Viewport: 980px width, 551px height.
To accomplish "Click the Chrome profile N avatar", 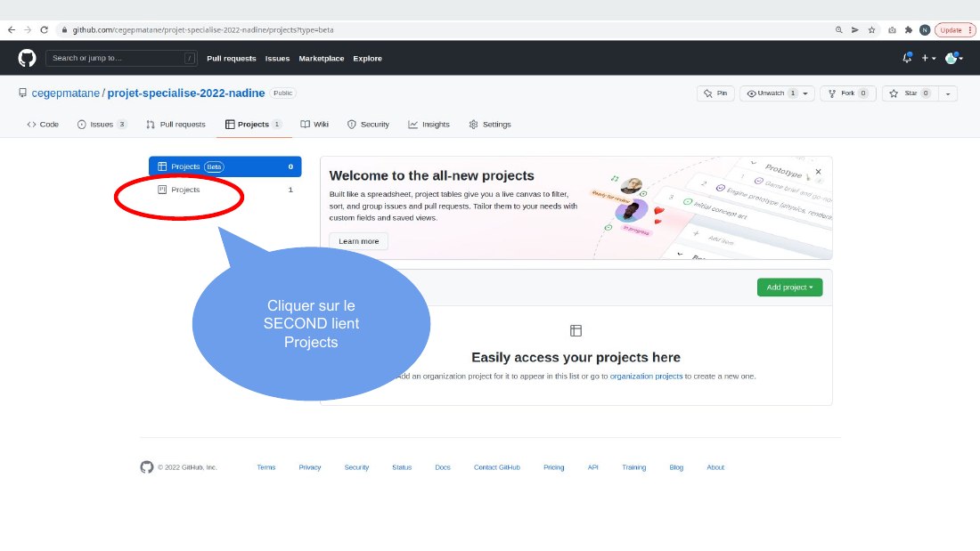I will point(925,30).
